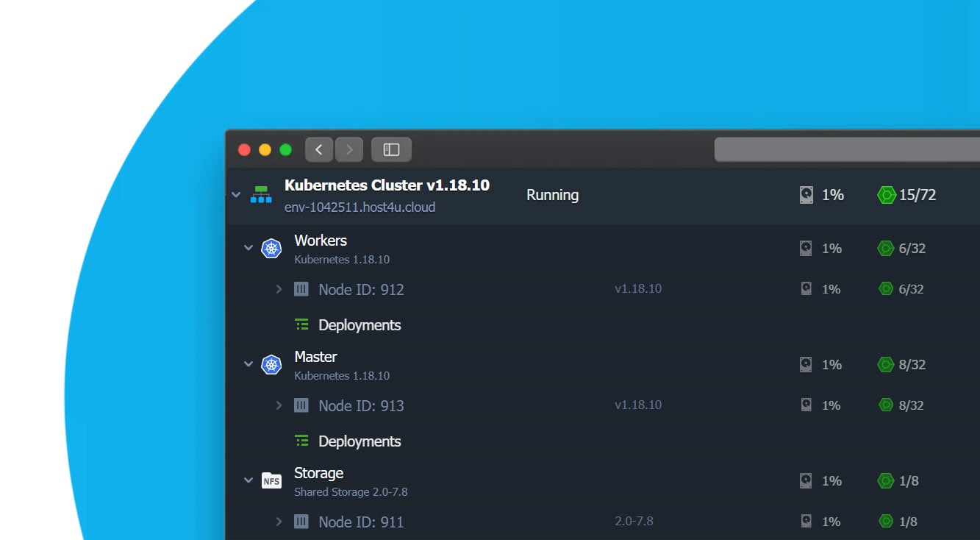The image size is (980, 540).
Task: Click Kubernetes 1.18.10 subtitle under Workers
Action: point(342,259)
